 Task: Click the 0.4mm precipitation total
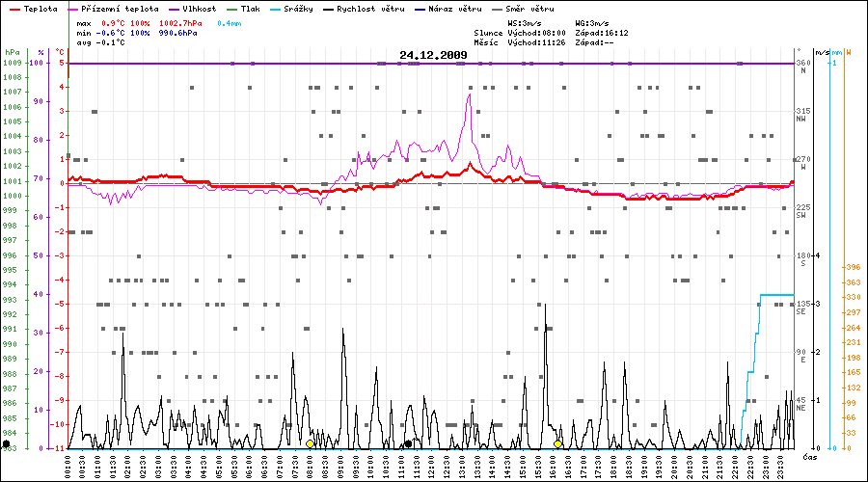pos(230,22)
